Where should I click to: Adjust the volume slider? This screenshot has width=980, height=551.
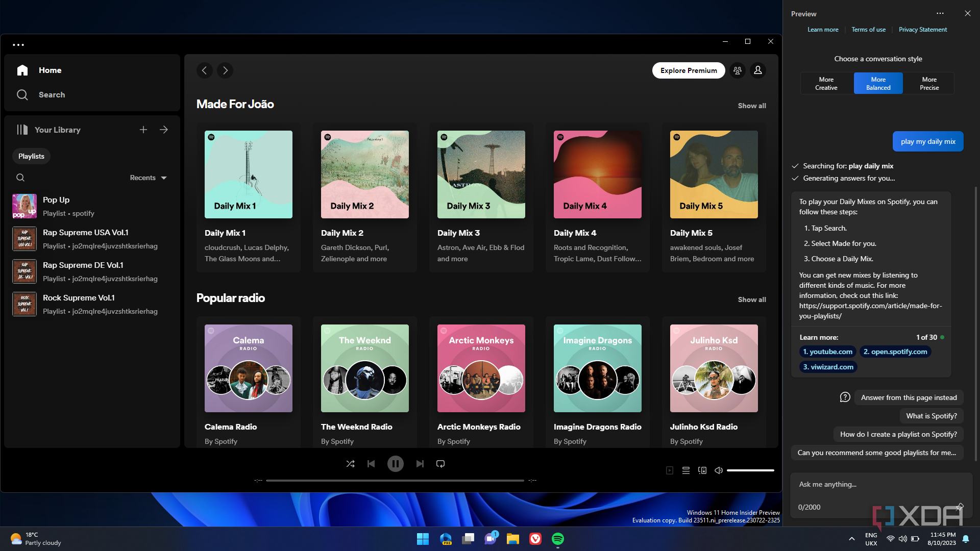pyautogui.click(x=750, y=470)
